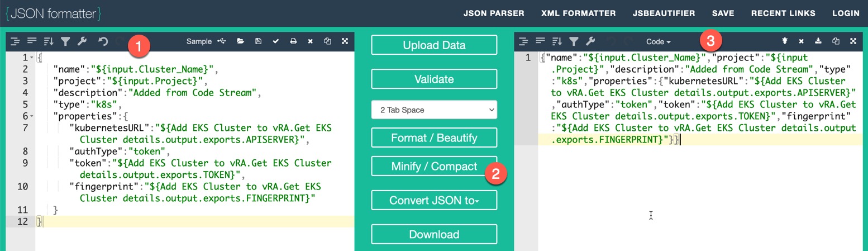Copy to clipboard icon in right editor
Screen dimensions: 868x251
(x=836, y=41)
